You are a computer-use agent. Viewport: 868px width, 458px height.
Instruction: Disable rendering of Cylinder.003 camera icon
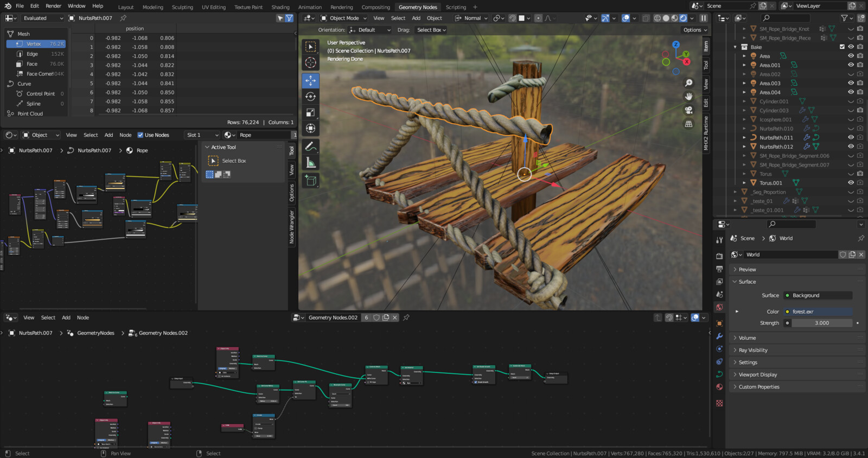(x=860, y=111)
